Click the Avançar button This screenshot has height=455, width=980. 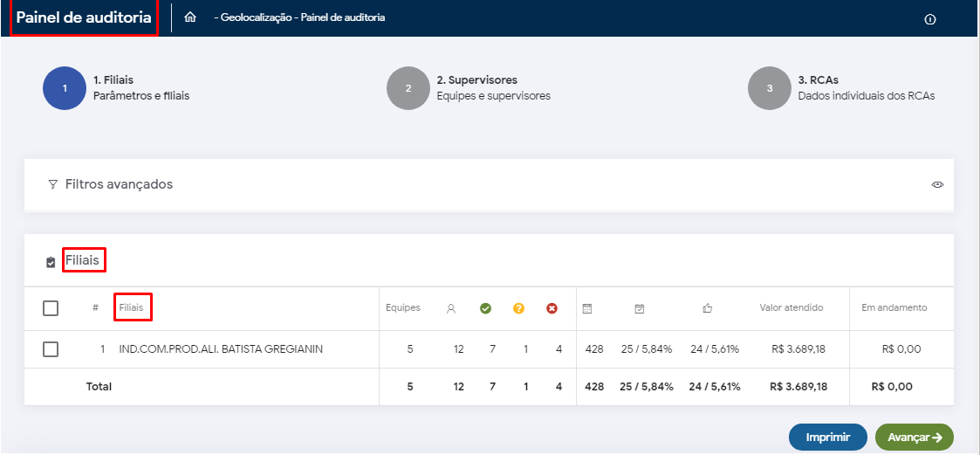(914, 437)
